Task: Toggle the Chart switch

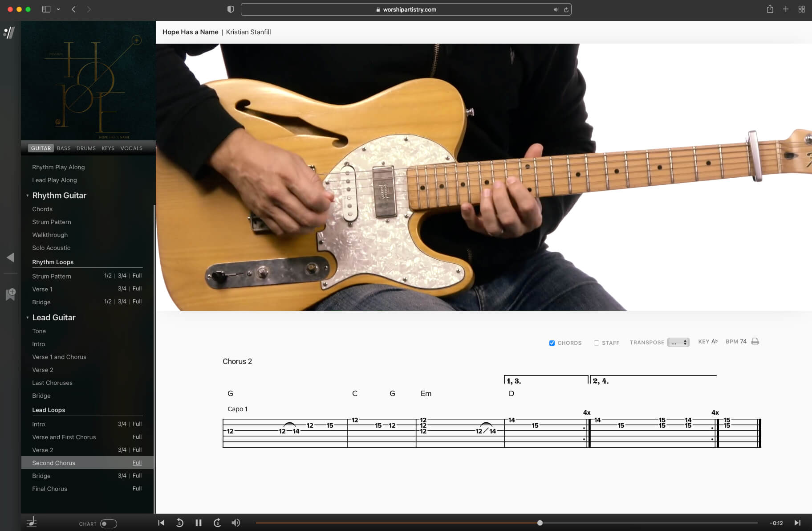Action: (108, 524)
